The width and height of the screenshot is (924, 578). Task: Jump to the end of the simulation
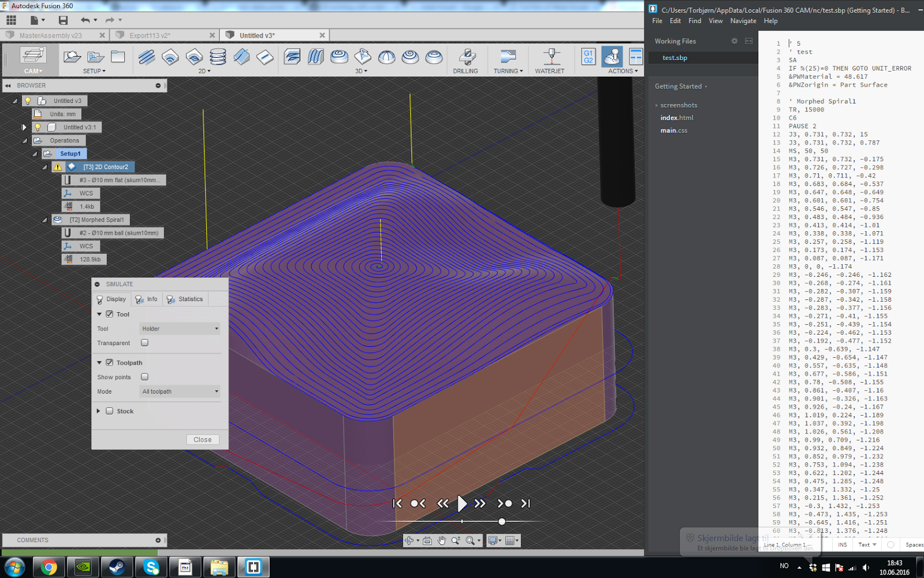pyautogui.click(x=525, y=503)
